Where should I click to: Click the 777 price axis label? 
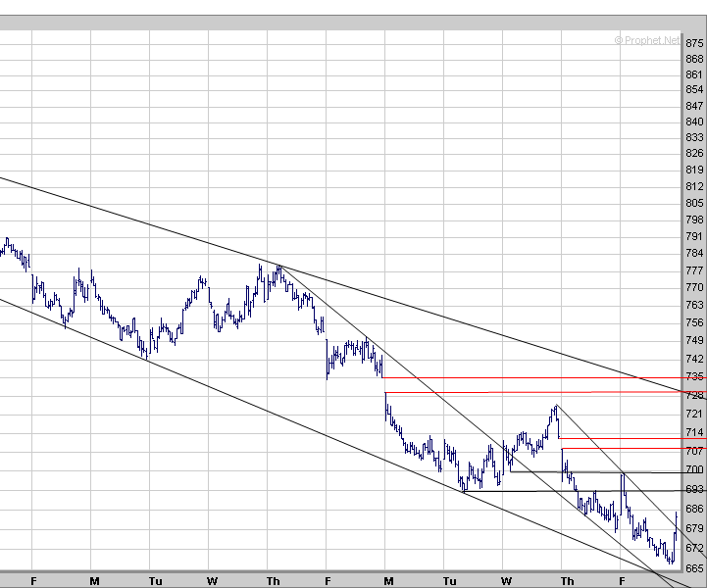694,270
